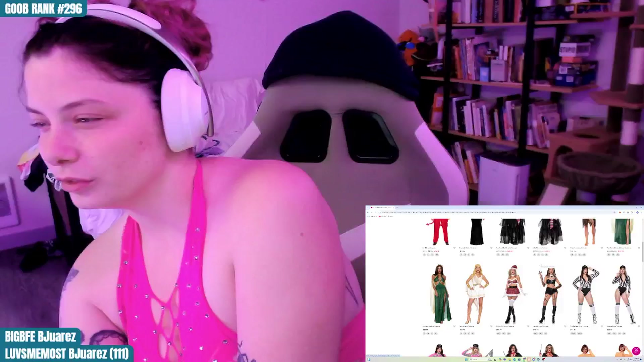Select first size option under white goddess costume
Image resolution: width=644 pixels, height=362 pixels.
tap(461, 333)
